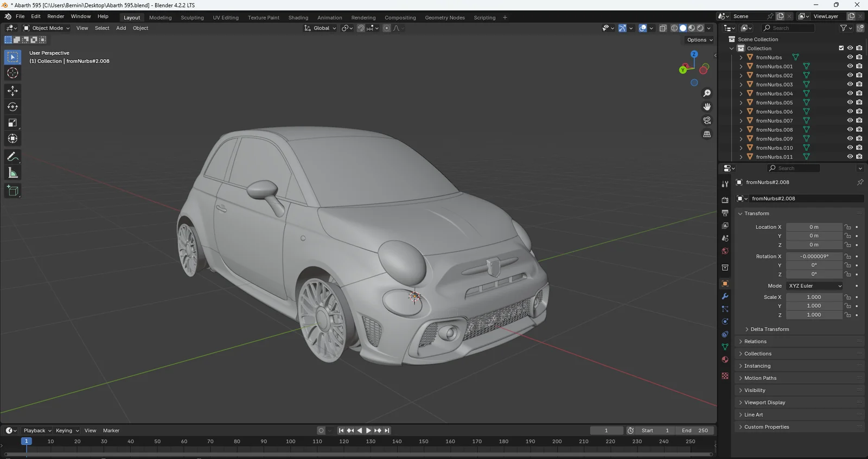
Task: Uncheck Collection exclude checkbox
Action: click(841, 48)
